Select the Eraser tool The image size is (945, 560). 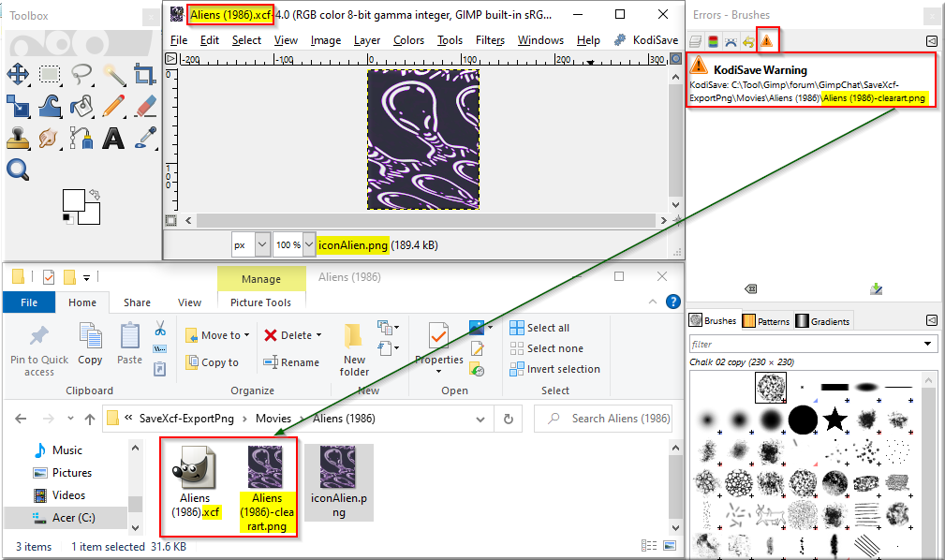[x=144, y=106]
